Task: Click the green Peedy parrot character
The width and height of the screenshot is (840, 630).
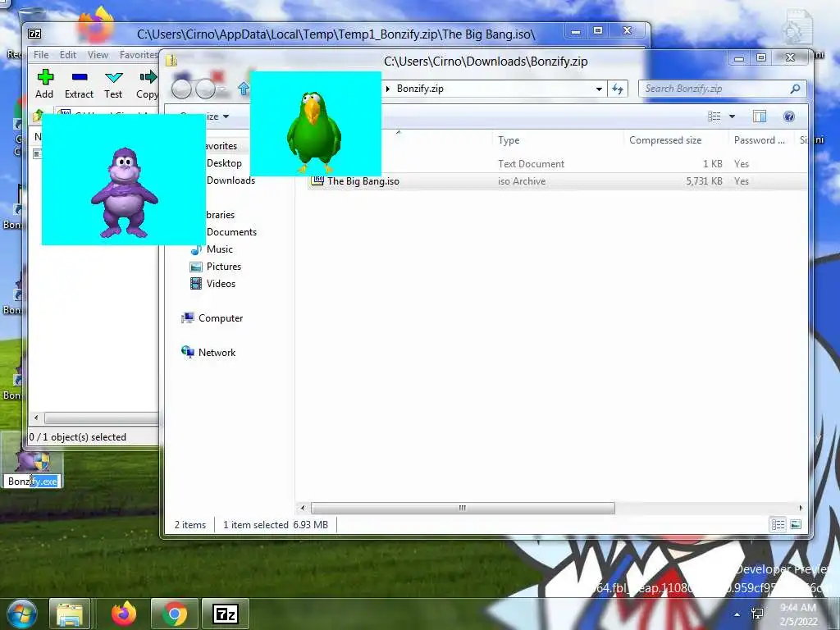Action: tap(314, 131)
